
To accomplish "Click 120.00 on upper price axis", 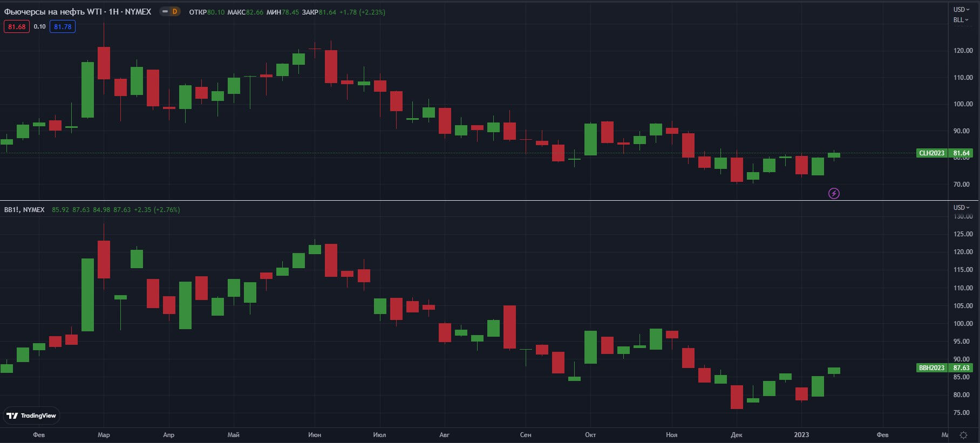I will coord(963,51).
